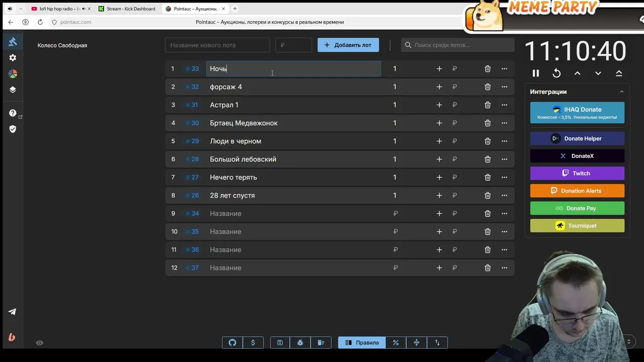644x362 pixels.
Task: Toggle the Правила button
Action: (x=362, y=342)
